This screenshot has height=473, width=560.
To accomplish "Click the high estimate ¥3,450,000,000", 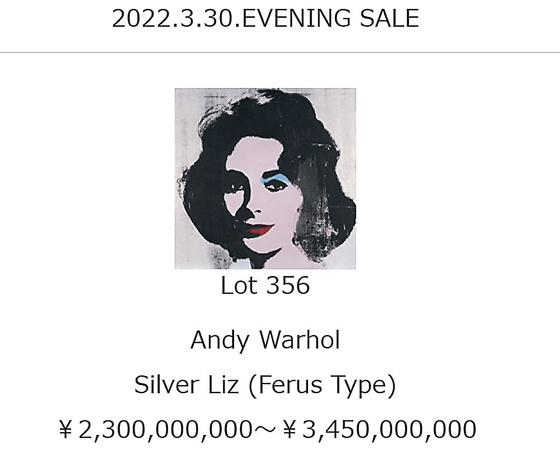I will (x=379, y=429).
